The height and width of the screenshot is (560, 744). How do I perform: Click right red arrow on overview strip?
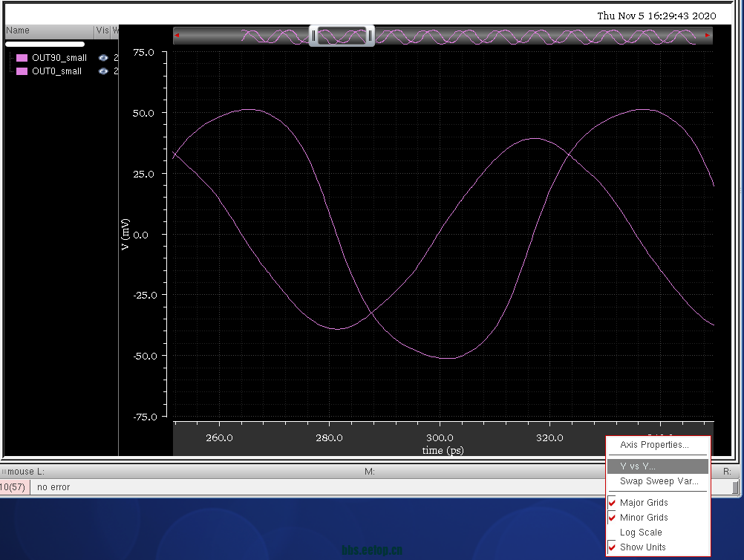pos(707,35)
